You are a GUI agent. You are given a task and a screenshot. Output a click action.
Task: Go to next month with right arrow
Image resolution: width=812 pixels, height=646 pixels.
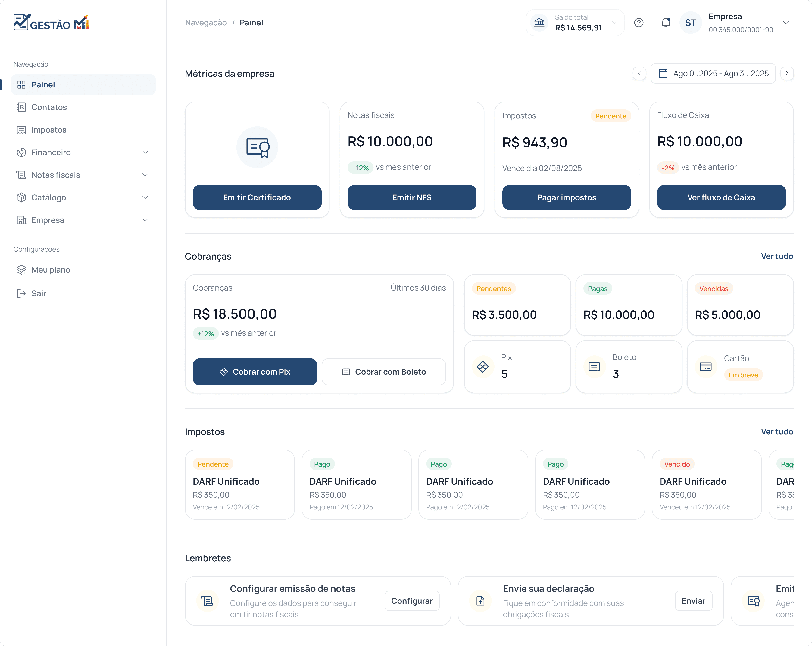787,73
